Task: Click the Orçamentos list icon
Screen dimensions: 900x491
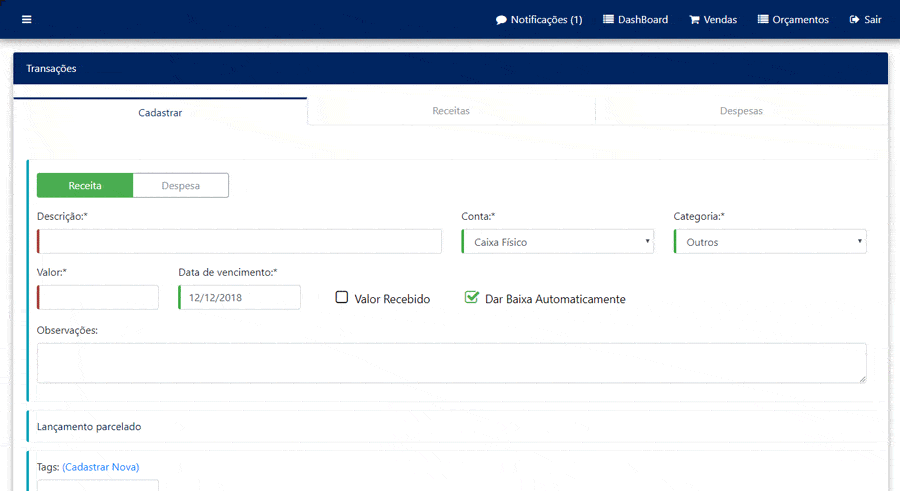Action: click(x=763, y=20)
